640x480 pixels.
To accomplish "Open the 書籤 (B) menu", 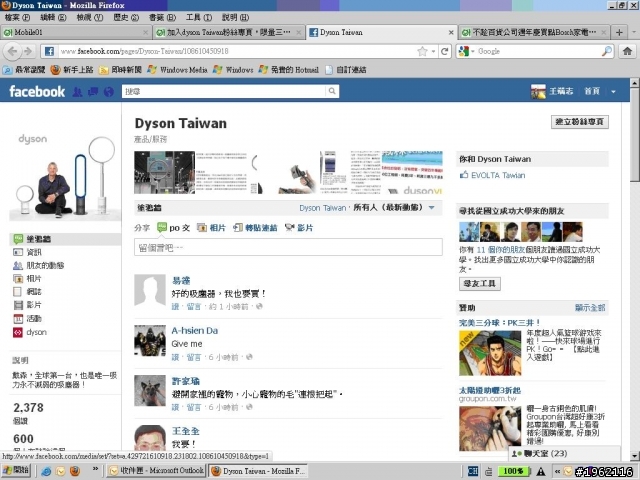I will [162, 18].
